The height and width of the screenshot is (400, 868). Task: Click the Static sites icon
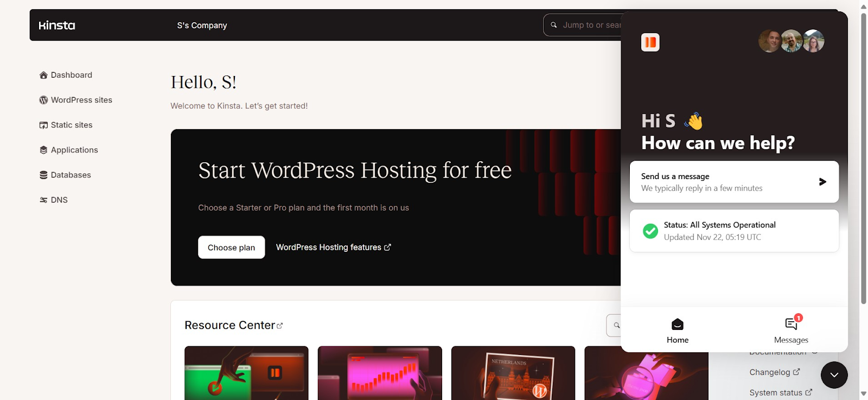point(43,125)
